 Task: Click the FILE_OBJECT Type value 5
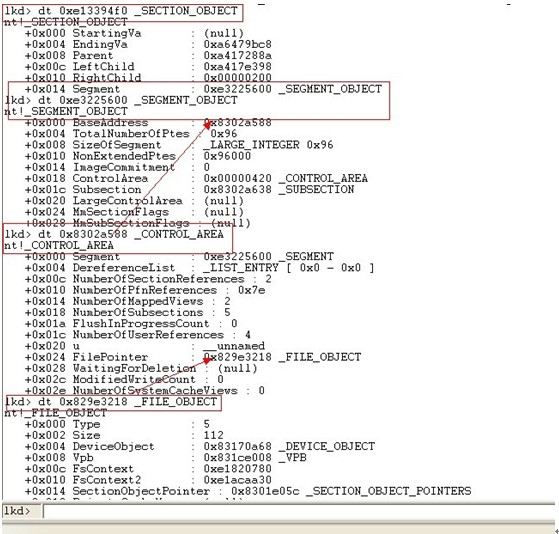pyautogui.click(x=206, y=424)
